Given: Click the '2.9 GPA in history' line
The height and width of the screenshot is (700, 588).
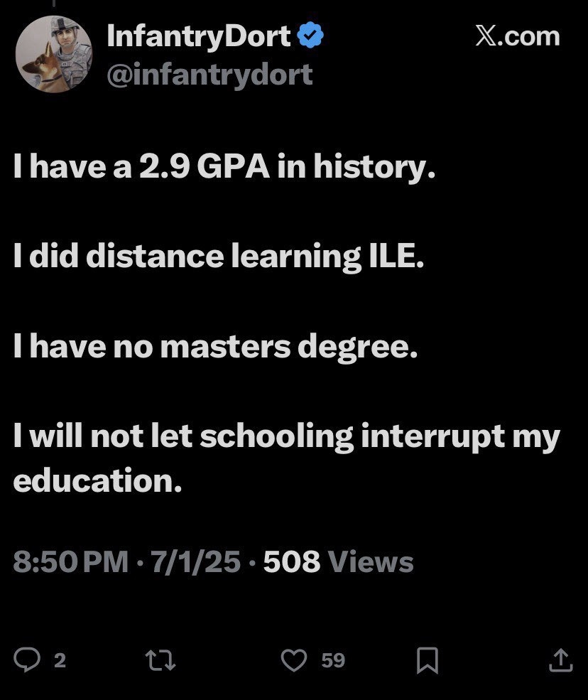Looking at the screenshot, I should coord(223,168).
